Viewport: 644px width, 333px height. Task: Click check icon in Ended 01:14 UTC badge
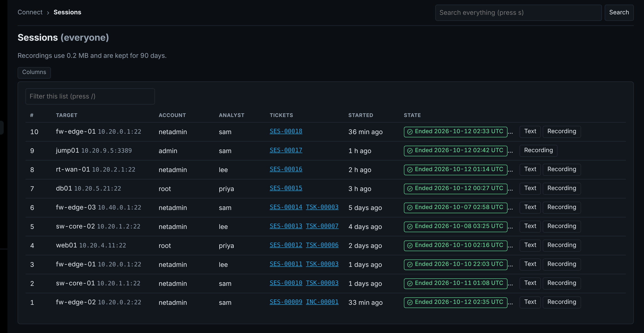pyautogui.click(x=410, y=170)
